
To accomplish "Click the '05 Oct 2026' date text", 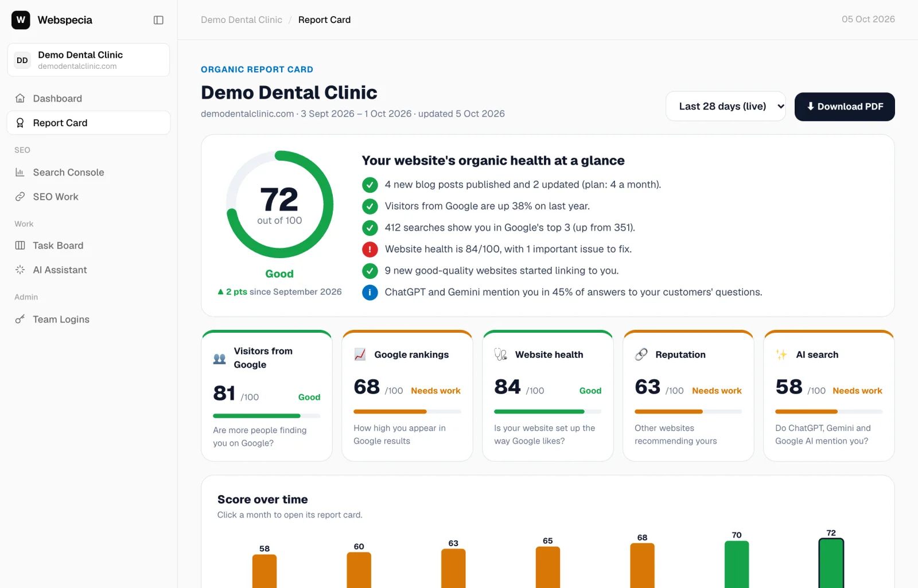I will [868, 20].
